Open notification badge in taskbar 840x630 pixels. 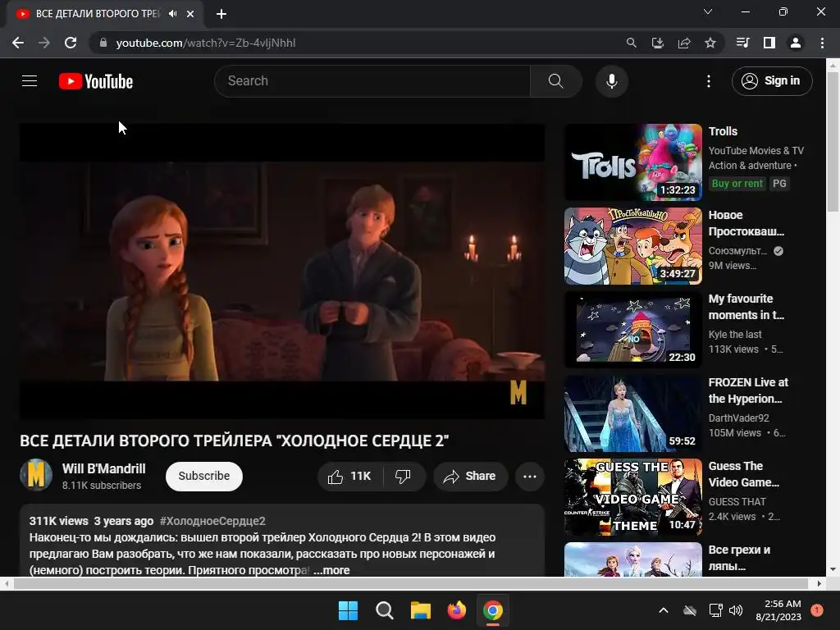pos(816,609)
